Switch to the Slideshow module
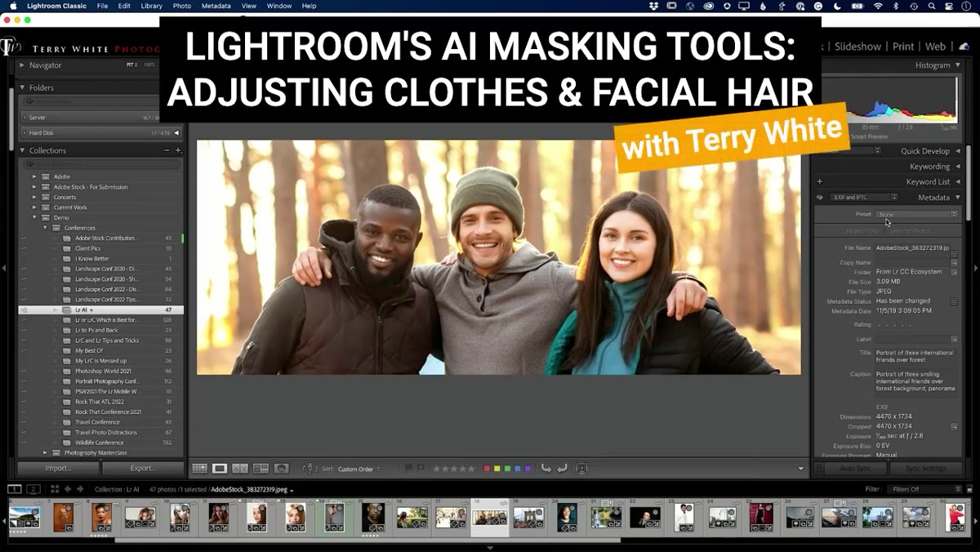 point(857,47)
